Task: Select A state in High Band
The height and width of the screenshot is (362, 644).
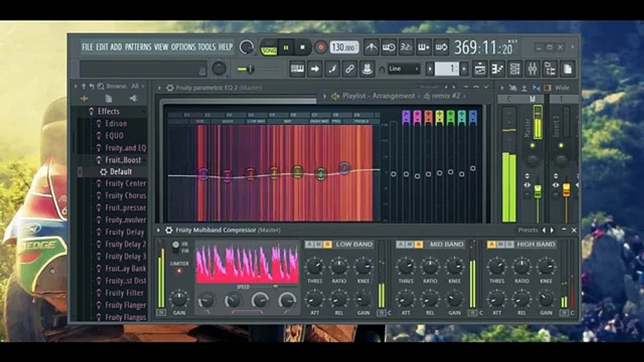Action: pyautogui.click(x=491, y=244)
